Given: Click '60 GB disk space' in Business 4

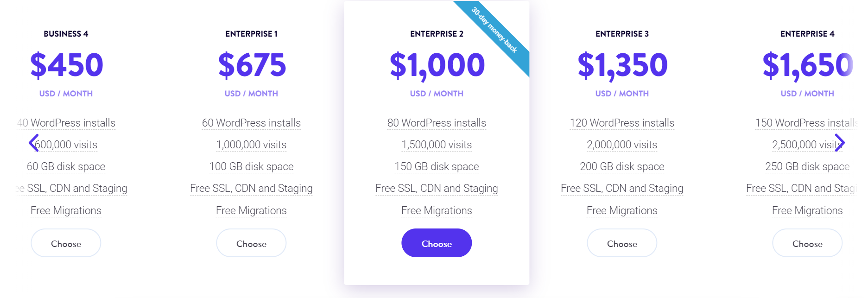Looking at the screenshot, I should point(66,166).
